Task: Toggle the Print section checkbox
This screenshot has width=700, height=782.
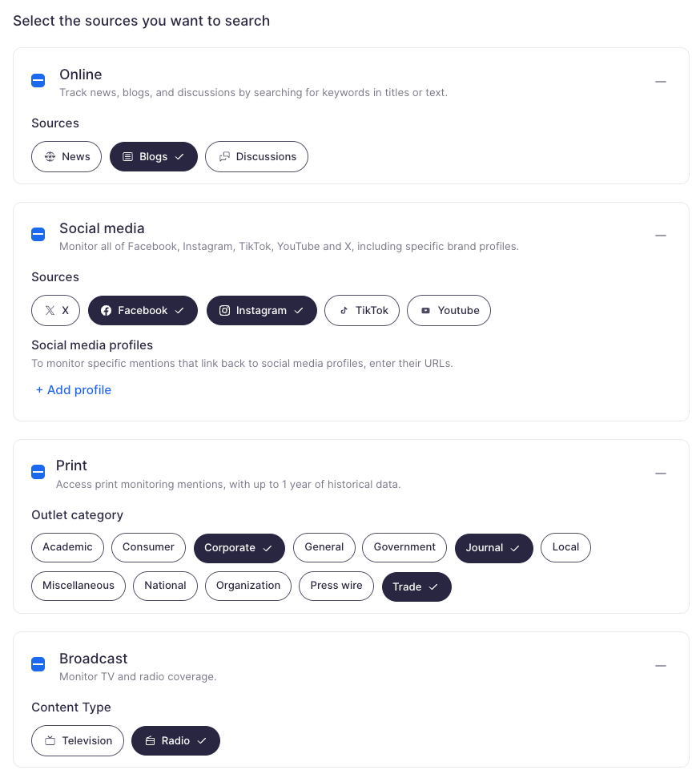Action: pyautogui.click(x=38, y=472)
